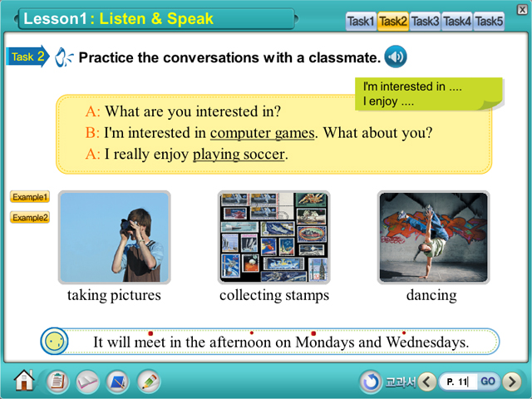Open the open-book icon in bottom toolbar

(87, 382)
